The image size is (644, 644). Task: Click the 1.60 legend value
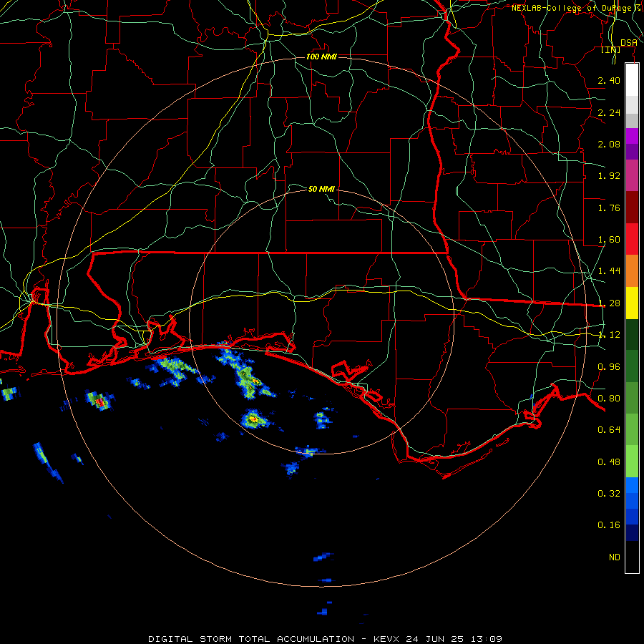click(609, 240)
